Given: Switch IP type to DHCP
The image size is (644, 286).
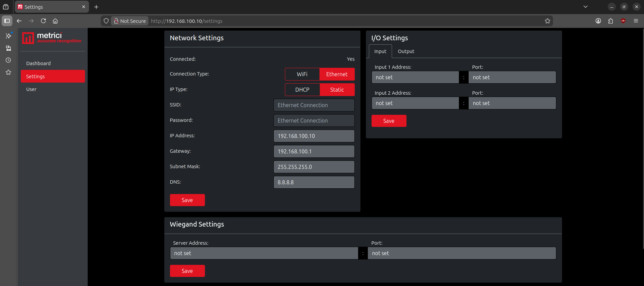Looking at the screenshot, I should [302, 90].
